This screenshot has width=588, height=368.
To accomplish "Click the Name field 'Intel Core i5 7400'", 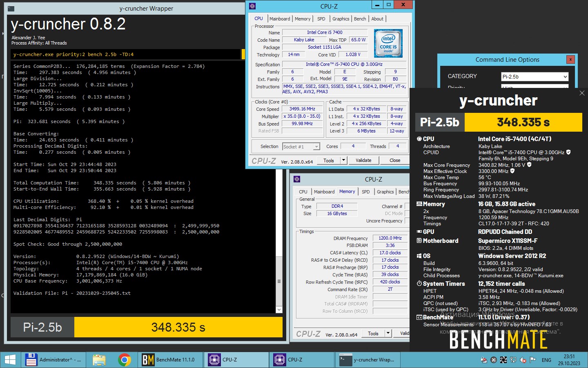I will point(325,32).
